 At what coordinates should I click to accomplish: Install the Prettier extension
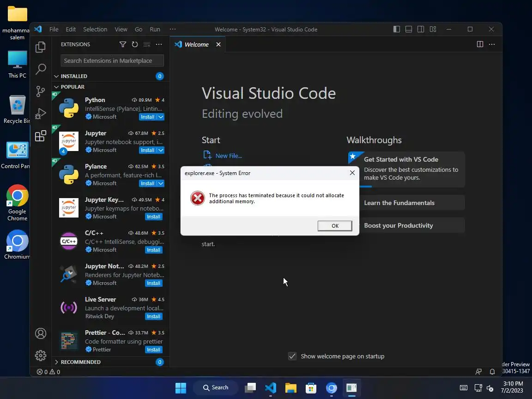click(154, 350)
